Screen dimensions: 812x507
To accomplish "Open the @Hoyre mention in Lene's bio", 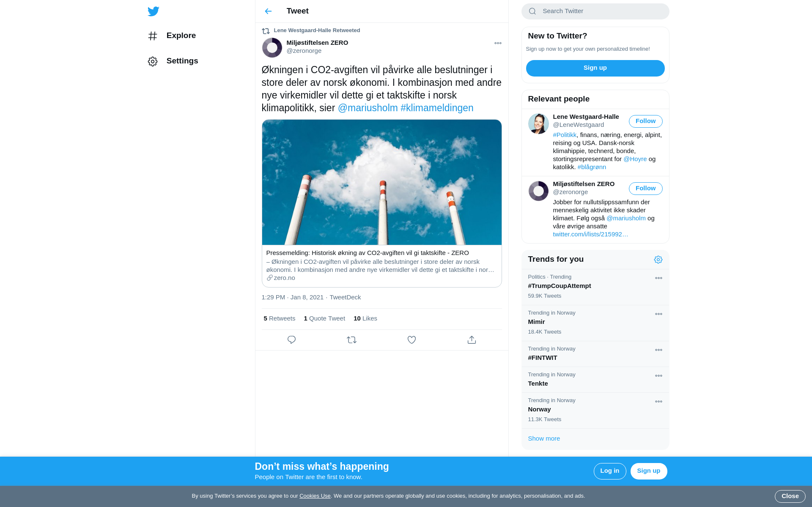I will coord(635,159).
